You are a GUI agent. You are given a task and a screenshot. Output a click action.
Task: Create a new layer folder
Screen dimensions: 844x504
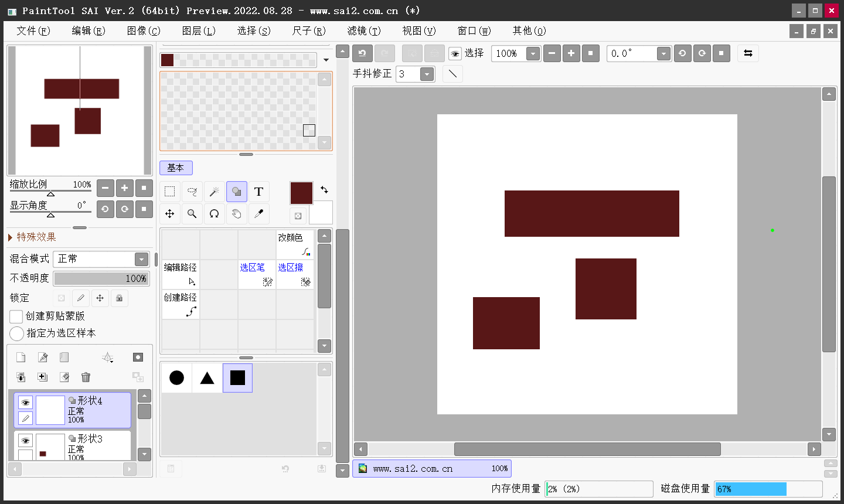click(64, 357)
